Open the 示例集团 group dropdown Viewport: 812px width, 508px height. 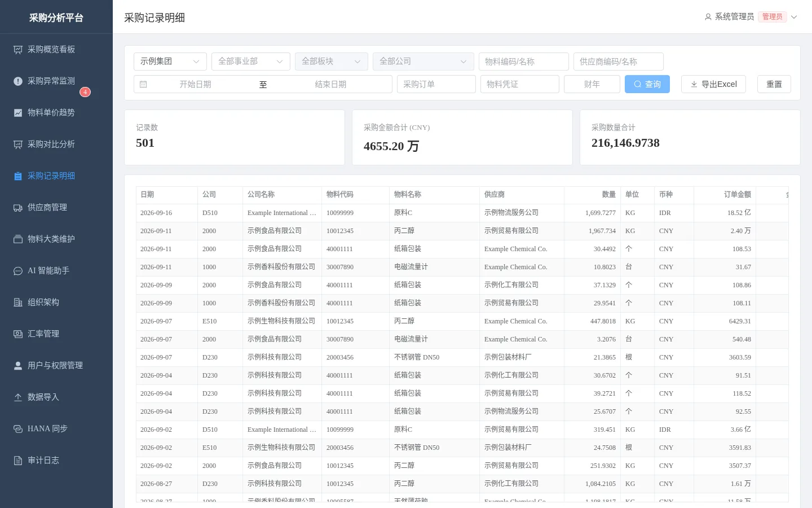pos(170,62)
